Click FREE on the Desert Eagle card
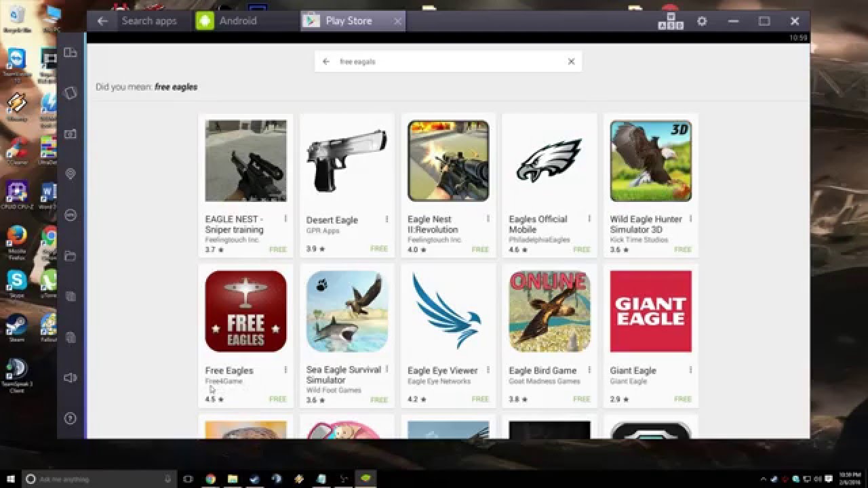 pos(379,249)
